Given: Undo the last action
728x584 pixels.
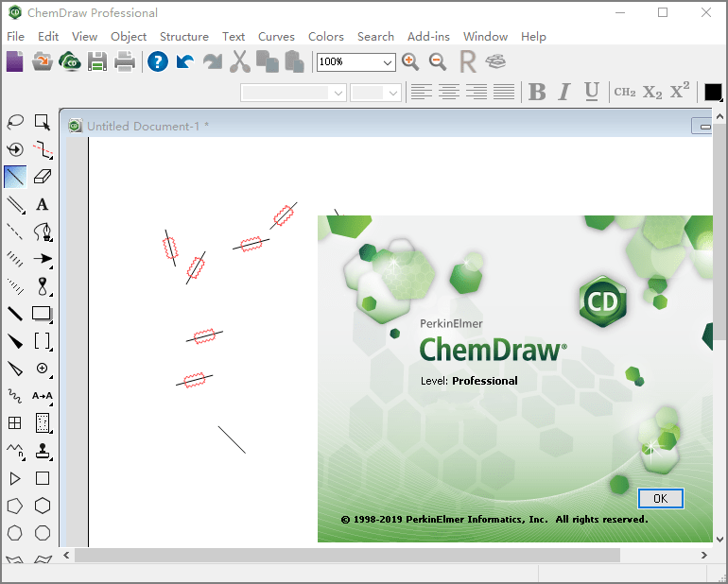Looking at the screenshot, I should tap(184, 61).
